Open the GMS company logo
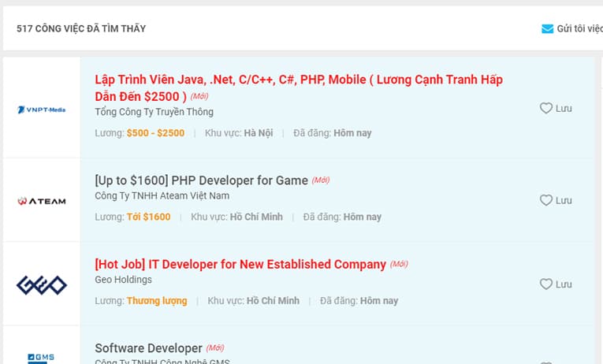 pos(41,358)
